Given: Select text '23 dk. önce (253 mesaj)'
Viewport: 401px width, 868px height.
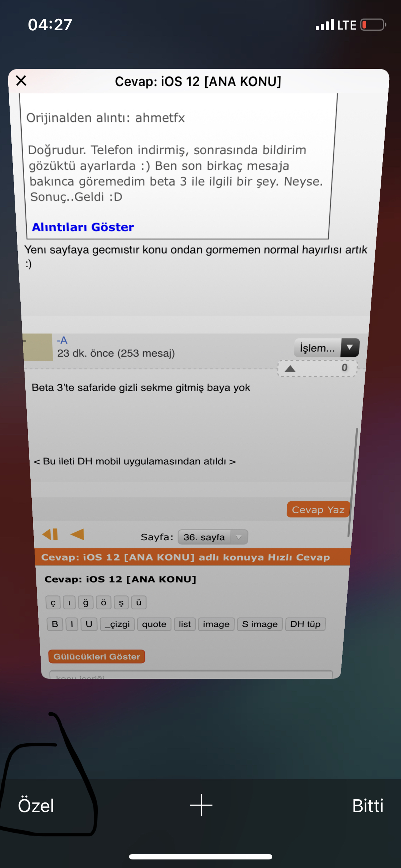Looking at the screenshot, I should (x=116, y=353).
